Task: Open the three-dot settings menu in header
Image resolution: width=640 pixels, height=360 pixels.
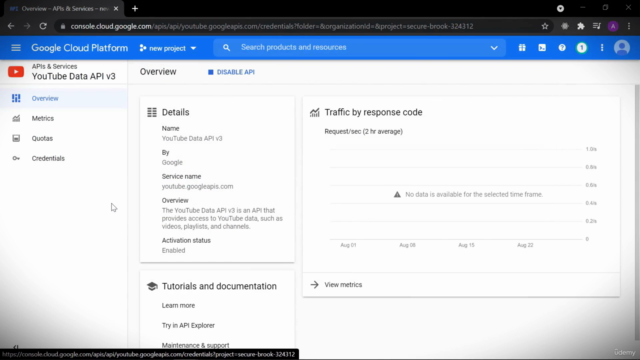Action: coord(602,48)
